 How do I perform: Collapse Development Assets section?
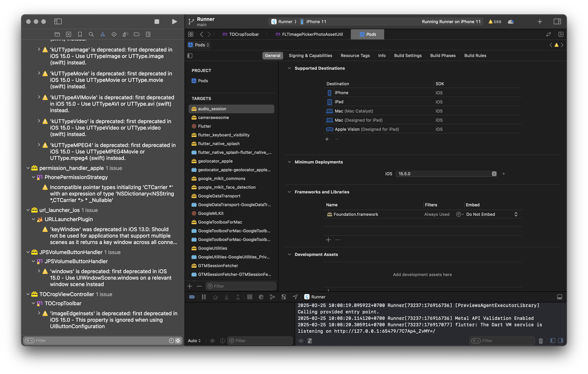(289, 255)
